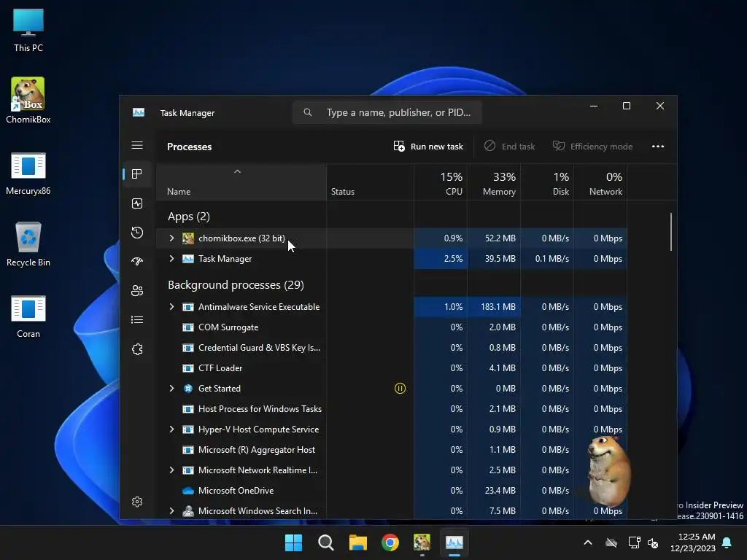Open the Windows Start button on taskbar
747x560 pixels.
[293, 542]
